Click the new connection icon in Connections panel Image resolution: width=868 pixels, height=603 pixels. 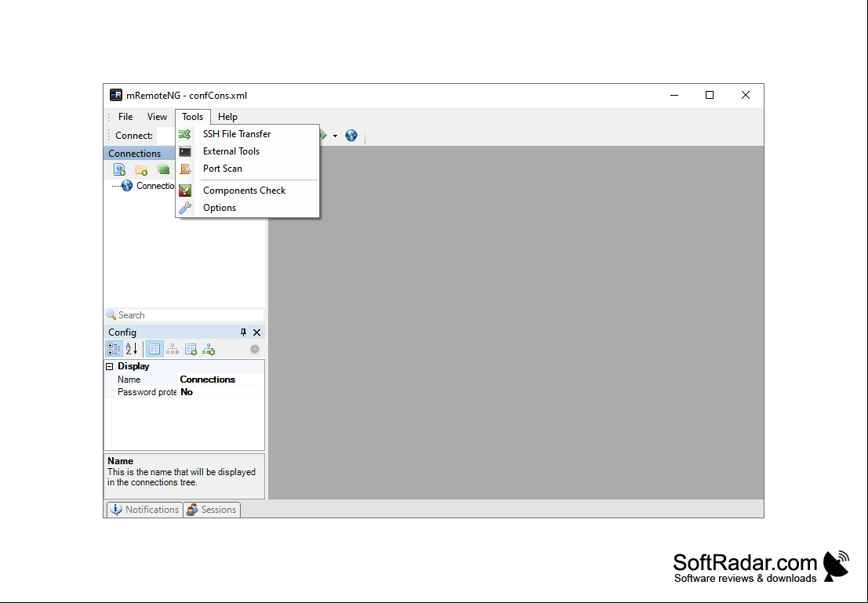[x=119, y=169]
